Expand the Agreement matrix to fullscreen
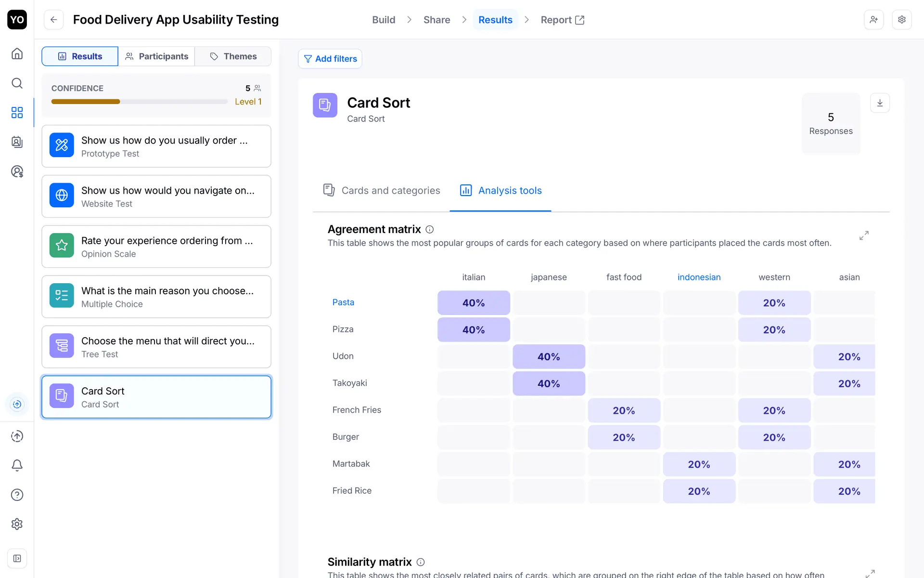 click(x=864, y=236)
